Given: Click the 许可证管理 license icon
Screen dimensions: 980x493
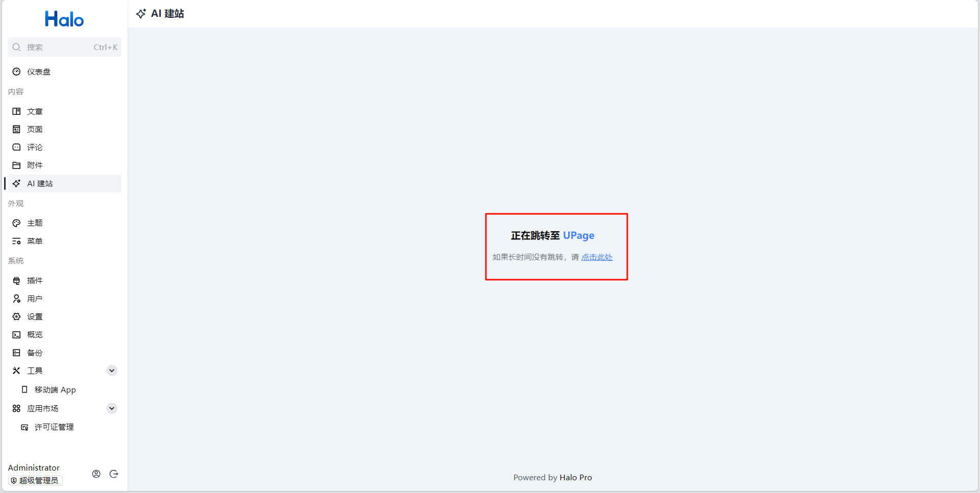Looking at the screenshot, I should click(24, 427).
